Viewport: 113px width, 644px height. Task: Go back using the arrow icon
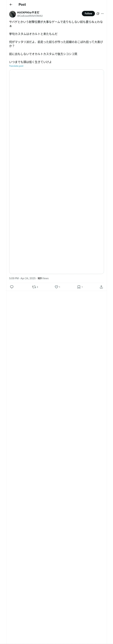[x=11, y=5]
